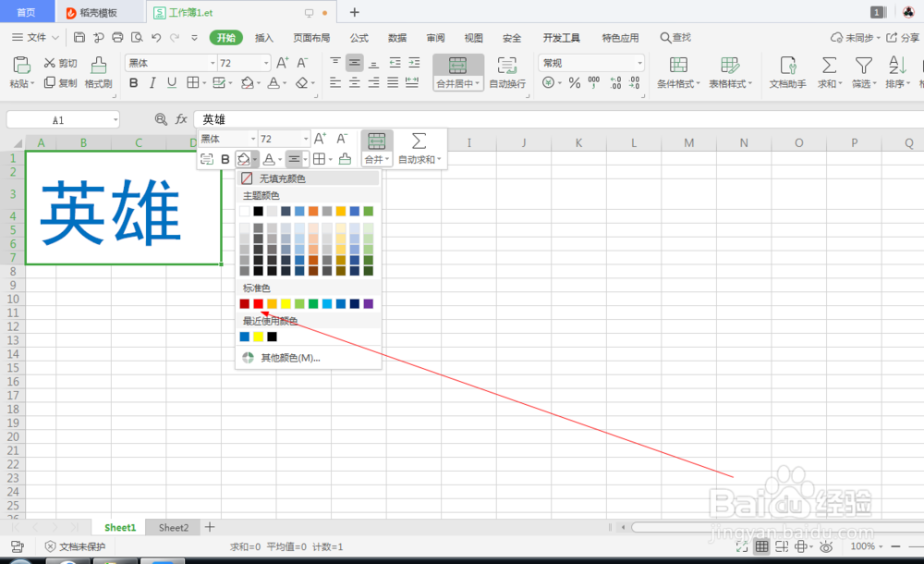Screen dimensions: 924x564
Task: Click the Table Style (表格样式) icon
Action: click(730, 65)
